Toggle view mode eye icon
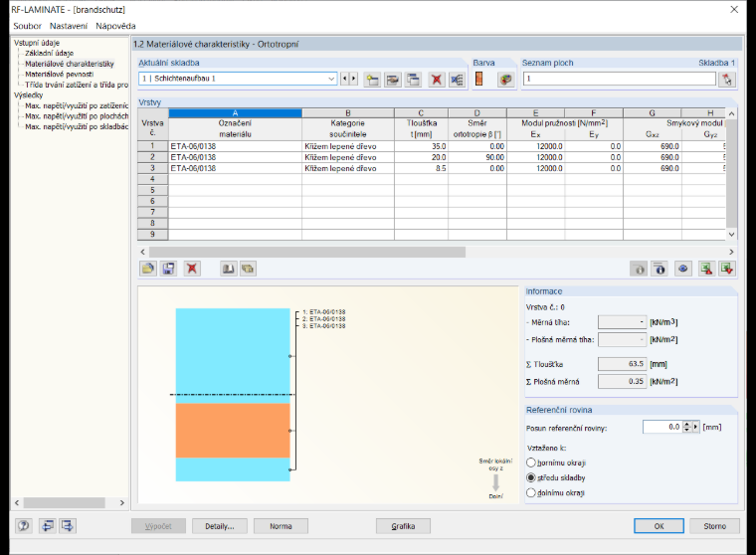The width and height of the screenshot is (756, 555). (682, 269)
